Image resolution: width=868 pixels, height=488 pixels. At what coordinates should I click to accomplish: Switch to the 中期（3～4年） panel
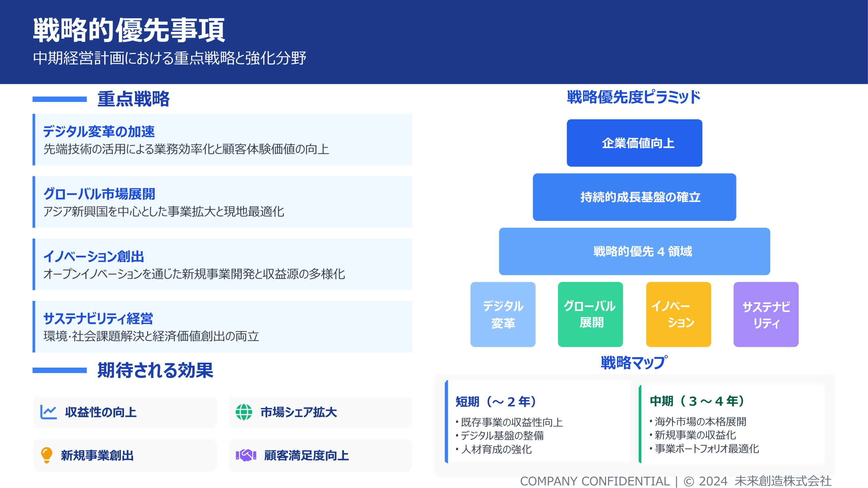point(696,401)
